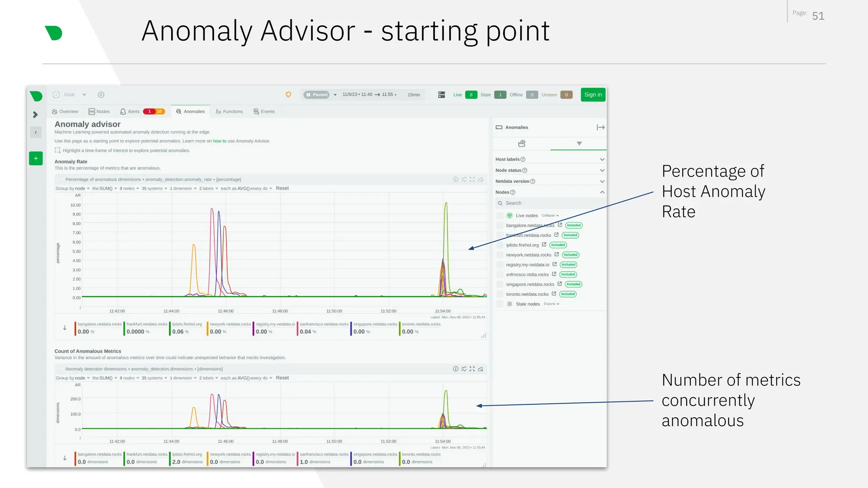Click the rightmost toolbar icon on the anomaly rate chart
The image size is (868, 488).
481,180
